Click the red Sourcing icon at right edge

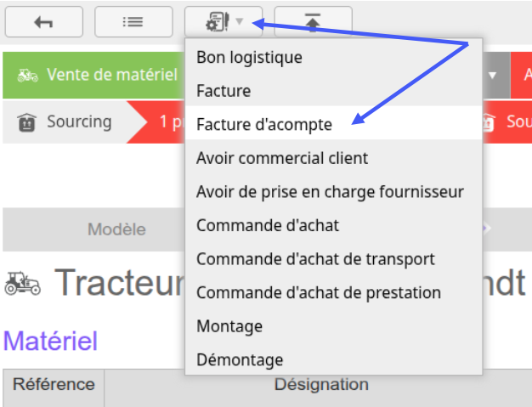click(488, 122)
